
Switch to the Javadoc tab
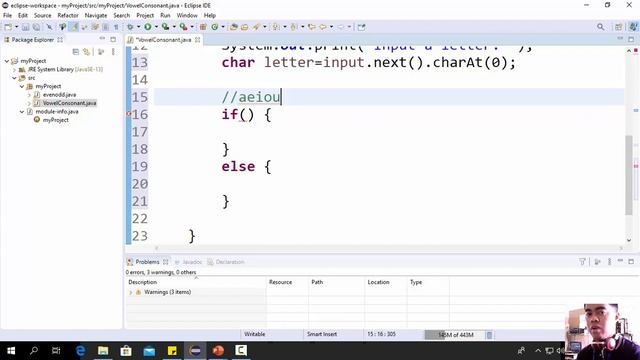coord(188,262)
